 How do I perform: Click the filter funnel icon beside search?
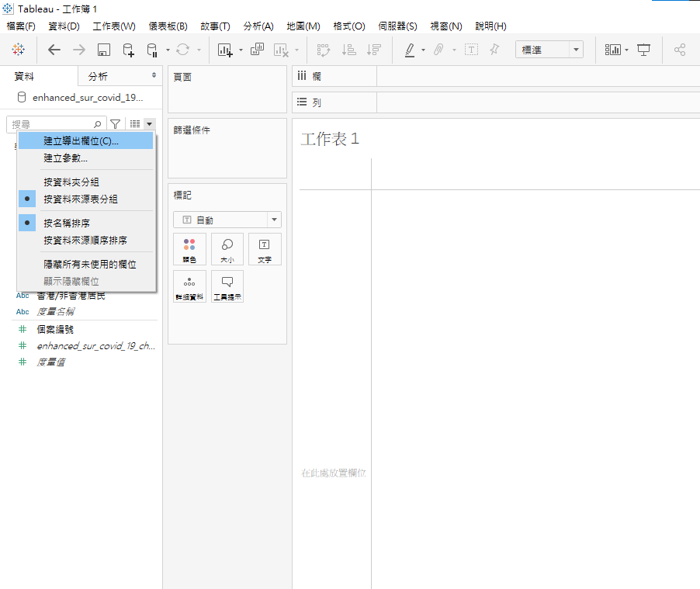click(115, 123)
